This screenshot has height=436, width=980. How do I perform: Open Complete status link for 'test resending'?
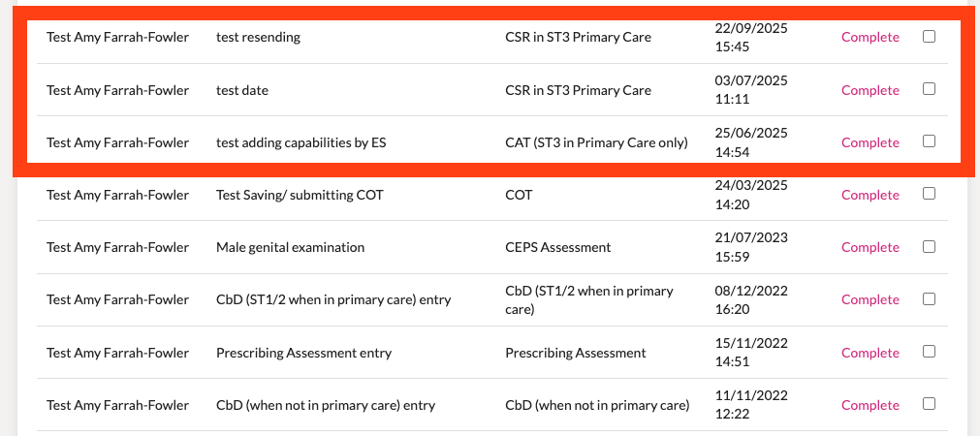(x=870, y=38)
